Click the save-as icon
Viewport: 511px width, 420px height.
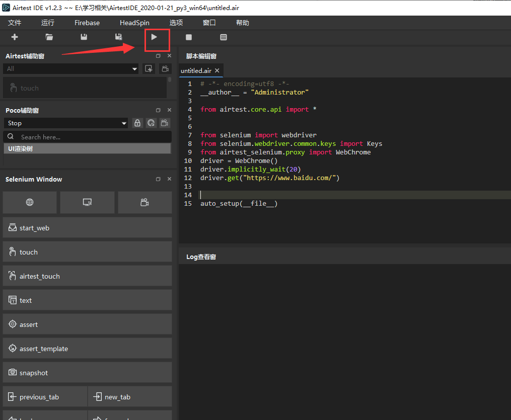(119, 37)
